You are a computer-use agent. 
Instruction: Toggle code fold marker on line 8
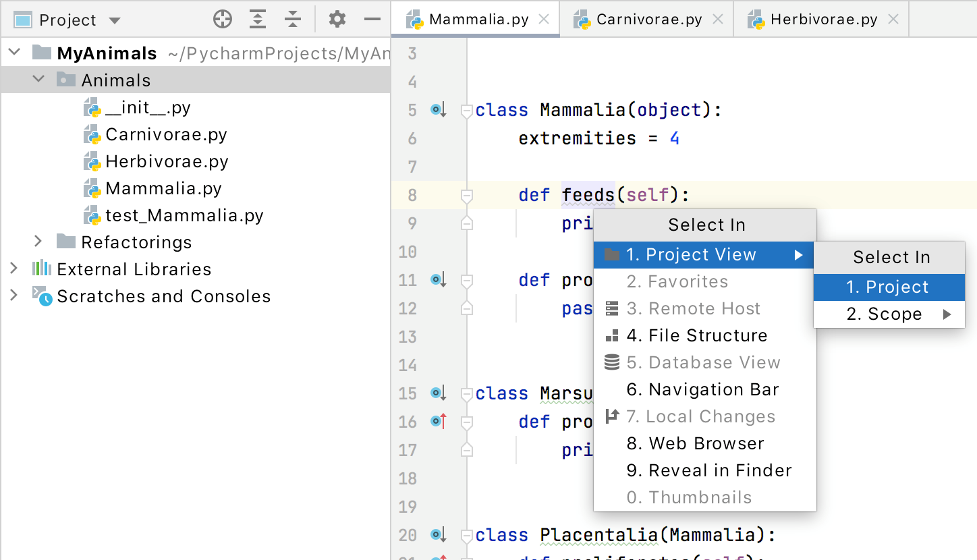[466, 196]
